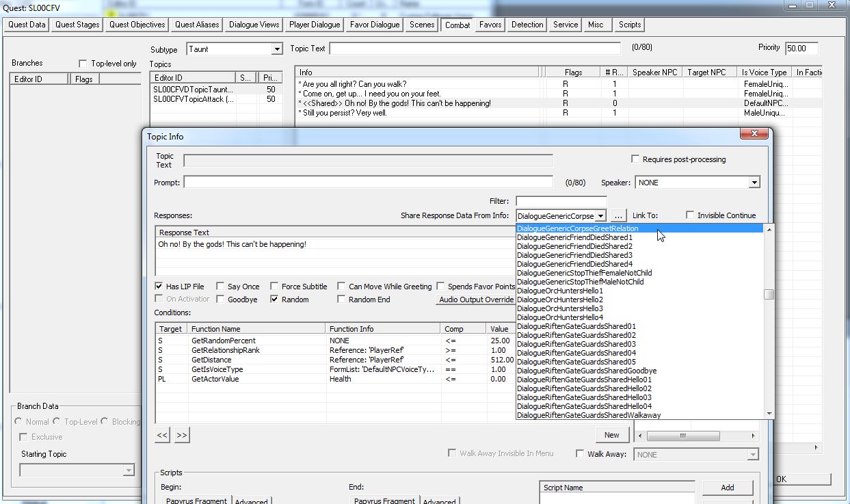Viewport: 850px width, 504px height.
Task: Toggle the Walk Away checkbox
Action: coord(581,454)
